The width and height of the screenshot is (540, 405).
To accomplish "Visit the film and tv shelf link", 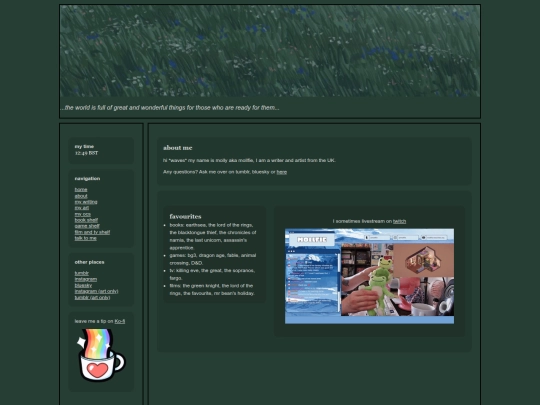I will (92, 232).
